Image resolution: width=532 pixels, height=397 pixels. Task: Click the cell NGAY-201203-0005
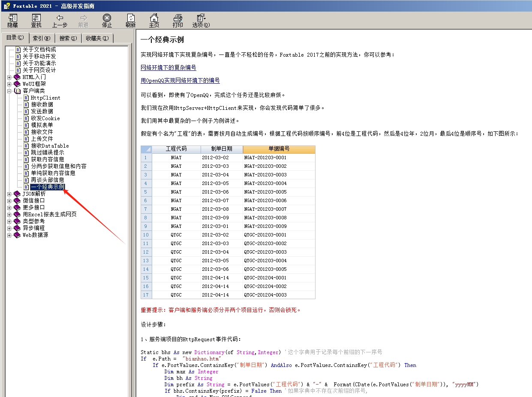pos(279,192)
